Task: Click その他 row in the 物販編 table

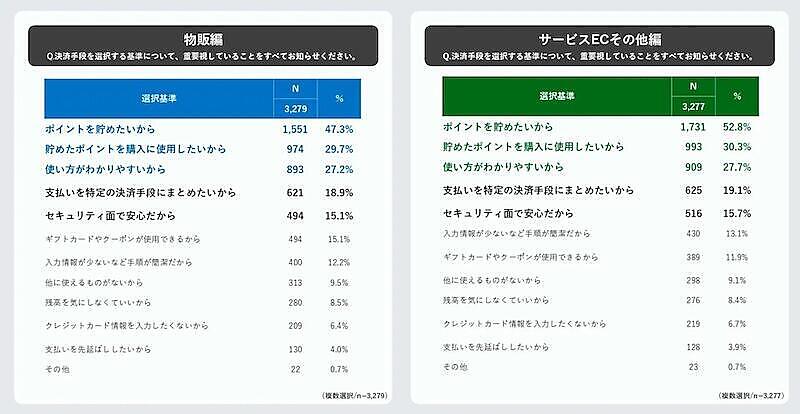Action: tap(60, 370)
